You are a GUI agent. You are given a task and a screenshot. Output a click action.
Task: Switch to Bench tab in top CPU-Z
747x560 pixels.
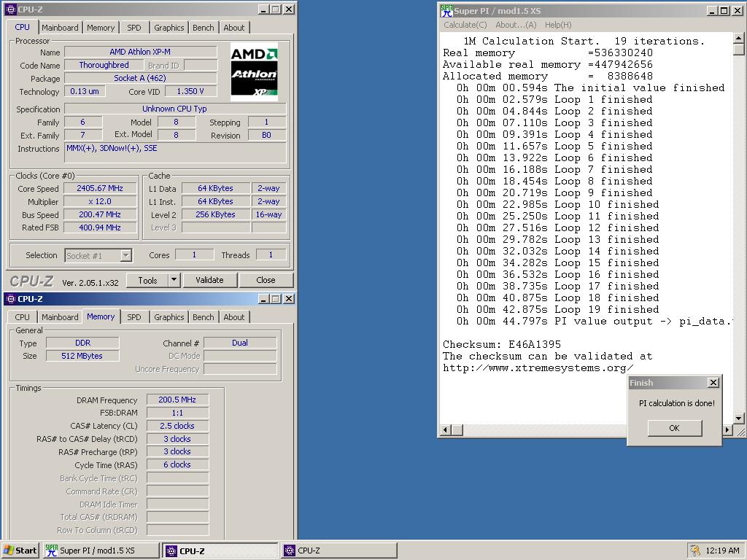click(x=204, y=28)
